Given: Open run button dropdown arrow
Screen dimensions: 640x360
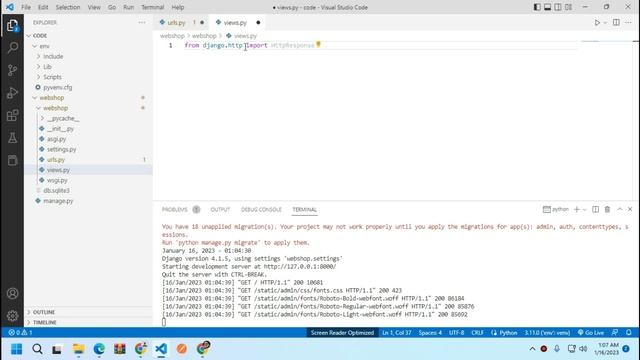Looking at the screenshot, I should click(x=605, y=23).
